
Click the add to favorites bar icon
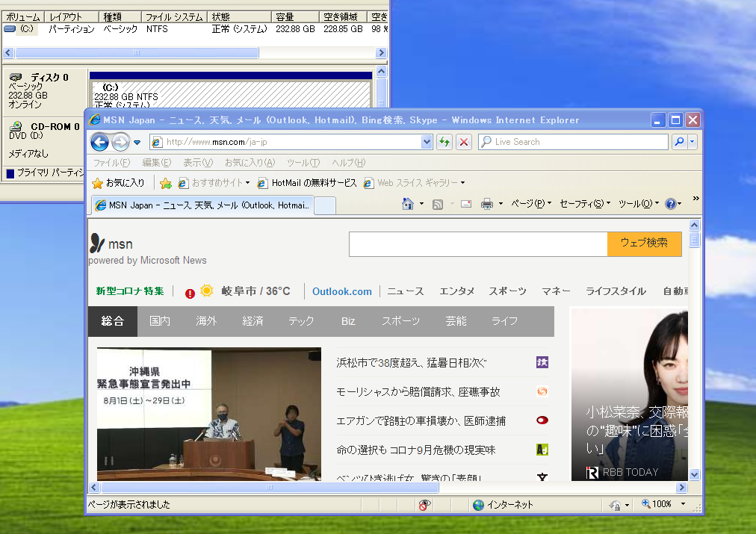tap(165, 183)
